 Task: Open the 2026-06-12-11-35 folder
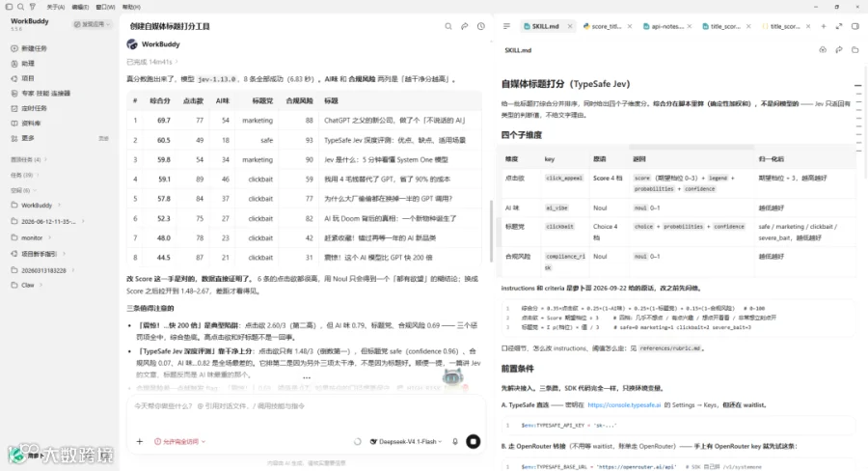click(47, 221)
